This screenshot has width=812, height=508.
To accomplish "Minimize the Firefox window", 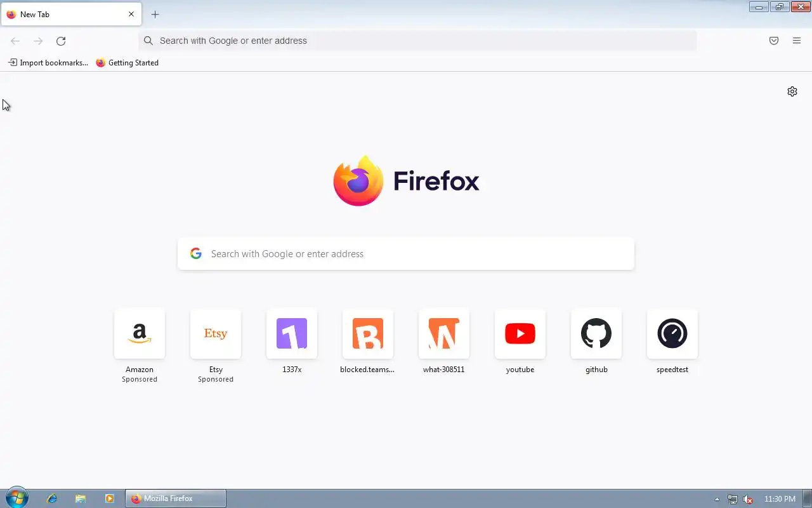I will pos(759,7).
